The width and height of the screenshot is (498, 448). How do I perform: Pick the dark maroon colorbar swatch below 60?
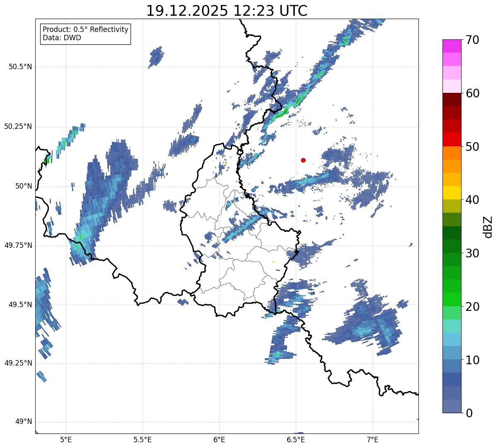click(452, 99)
